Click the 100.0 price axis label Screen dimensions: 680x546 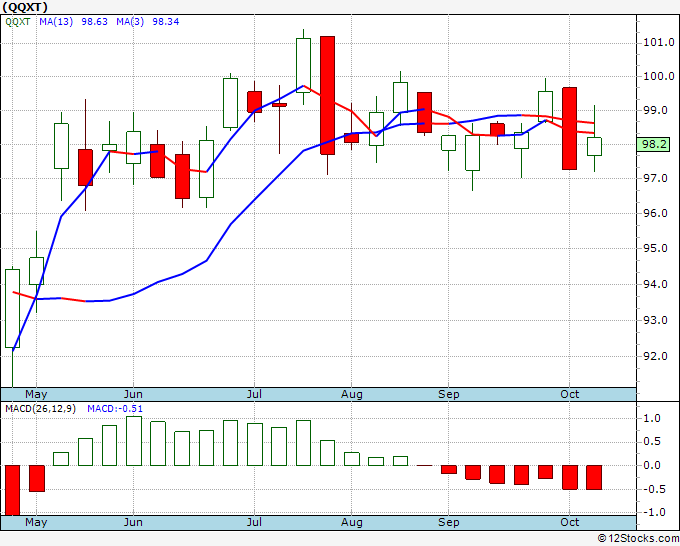pos(658,76)
